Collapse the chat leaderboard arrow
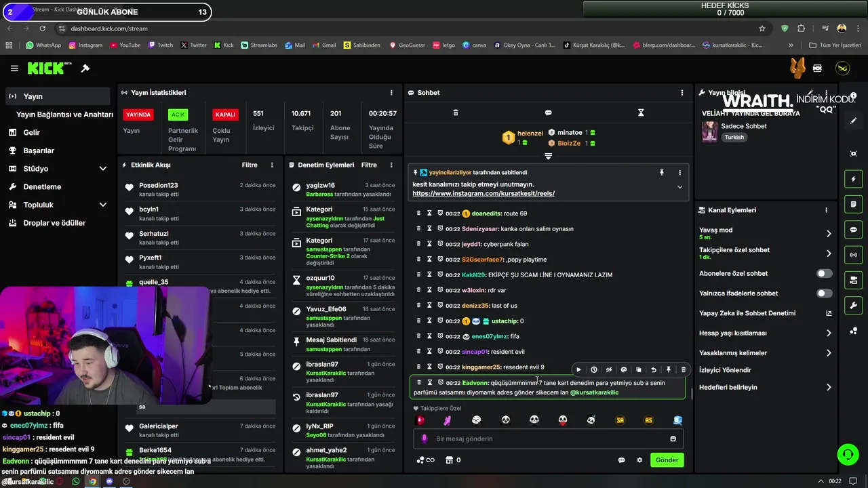Image resolution: width=868 pixels, height=488 pixels. coord(548,156)
